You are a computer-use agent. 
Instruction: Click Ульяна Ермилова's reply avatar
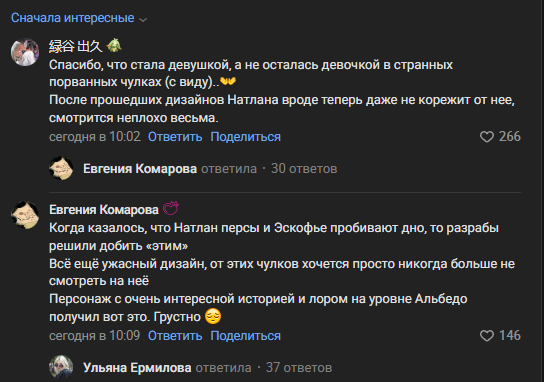pyautogui.click(x=61, y=367)
